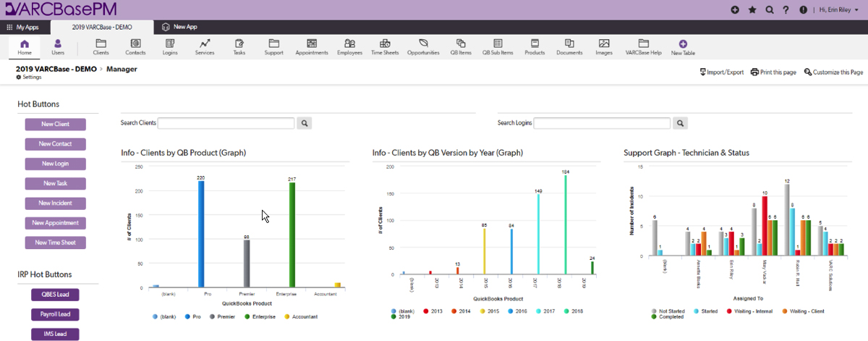
Task: Click Print this page
Action: tap(773, 72)
